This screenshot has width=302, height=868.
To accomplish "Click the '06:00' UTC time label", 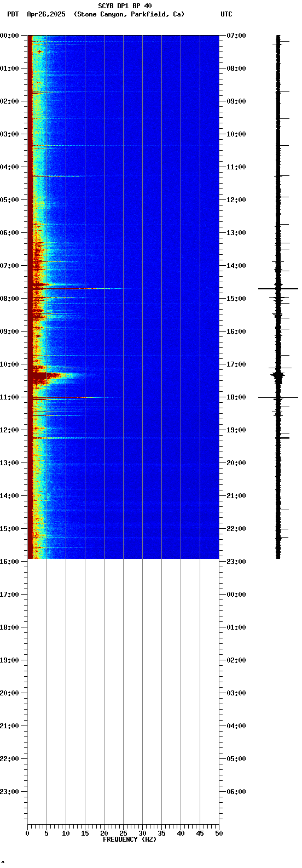I will pos(236,792).
